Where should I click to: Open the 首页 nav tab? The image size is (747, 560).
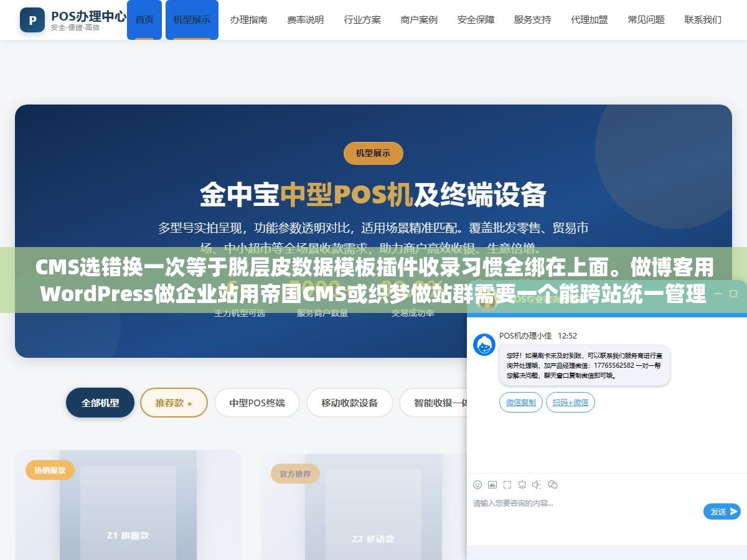click(144, 20)
